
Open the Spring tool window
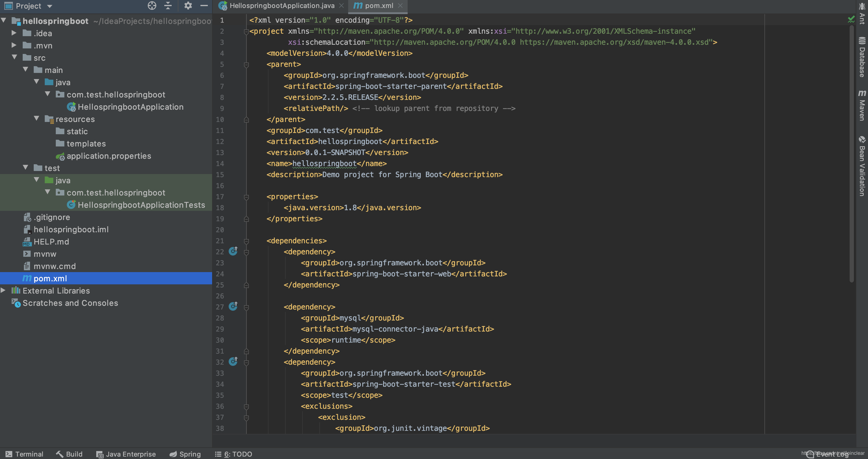[x=185, y=454]
